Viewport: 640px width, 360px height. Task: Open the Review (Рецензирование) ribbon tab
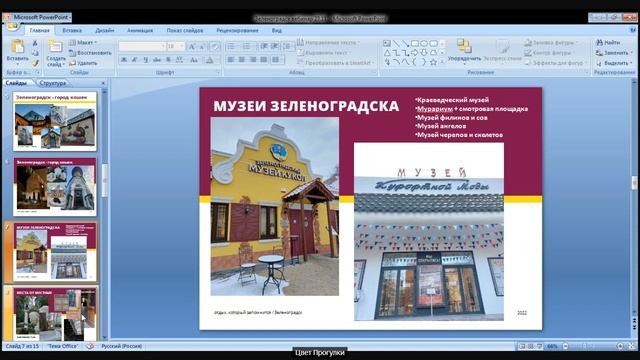coord(237,30)
